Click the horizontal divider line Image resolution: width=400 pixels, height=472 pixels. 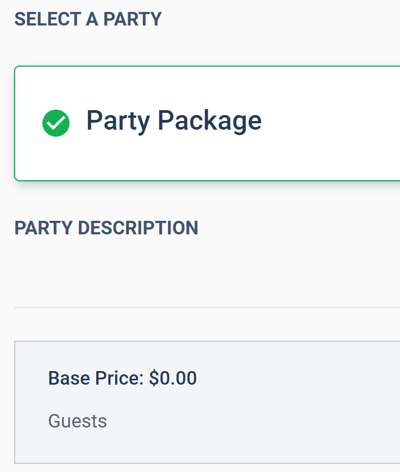tap(207, 308)
